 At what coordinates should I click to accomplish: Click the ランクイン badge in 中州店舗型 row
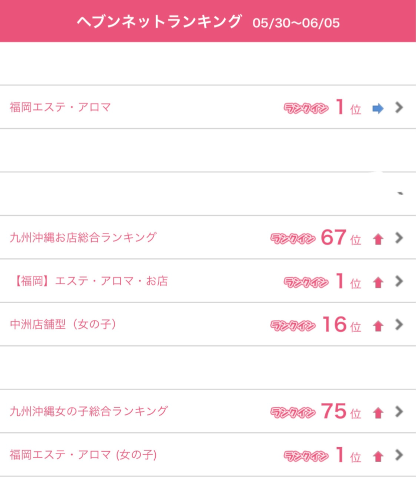[x=293, y=325]
